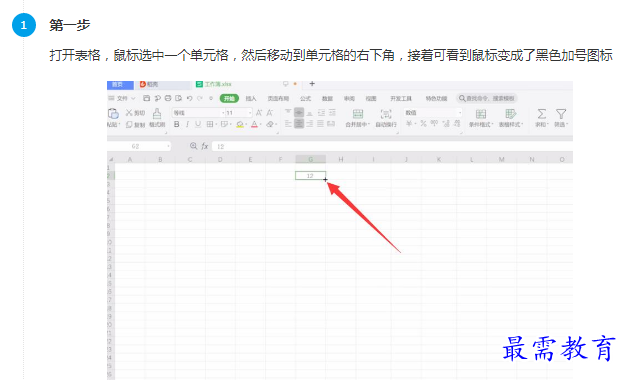Screen dimensions: 624x380
Task: Click the zoom magnifier beside fx
Action: coord(193,146)
